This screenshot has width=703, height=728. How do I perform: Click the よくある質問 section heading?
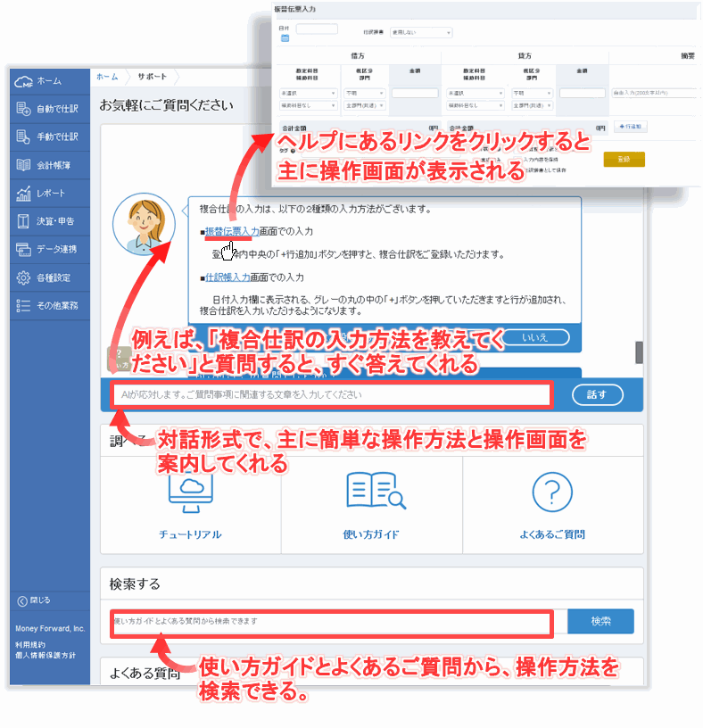pyautogui.click(x=145, y=674)
